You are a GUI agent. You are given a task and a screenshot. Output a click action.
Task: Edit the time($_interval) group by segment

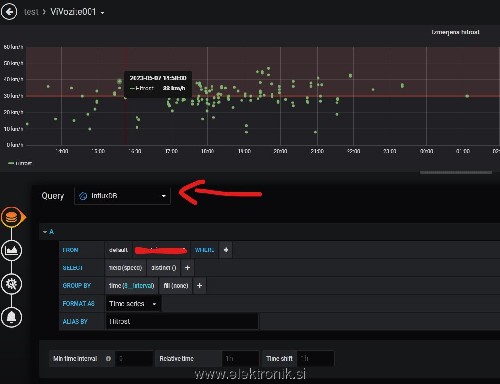132,286
